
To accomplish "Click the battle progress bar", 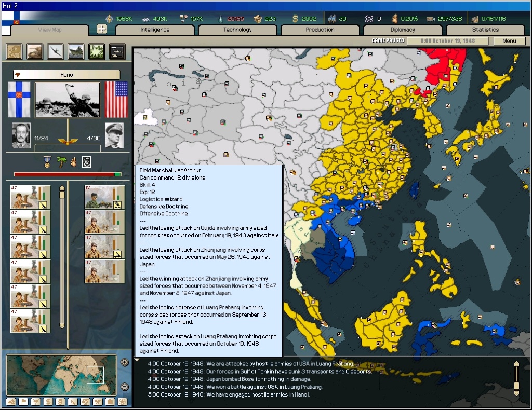I will pos(68,174).
